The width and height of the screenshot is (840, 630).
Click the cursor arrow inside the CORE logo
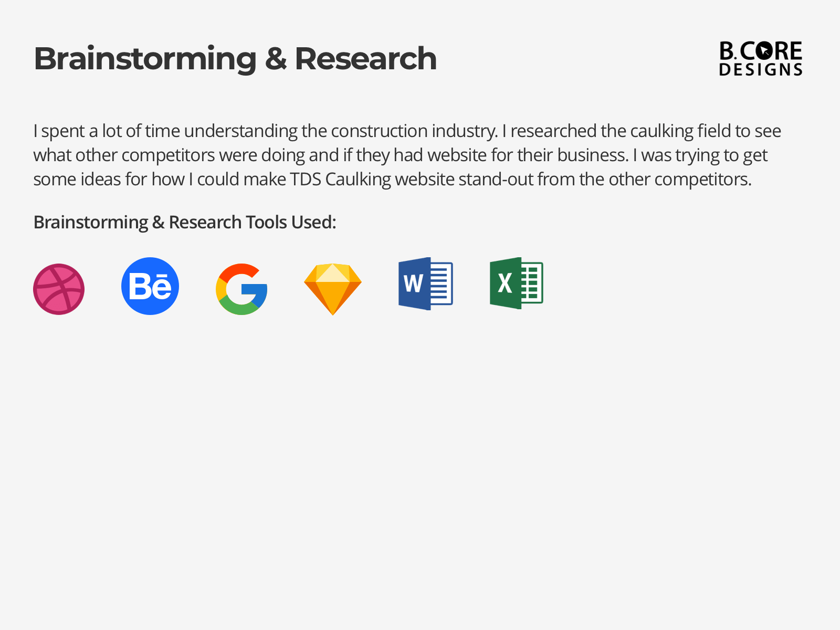tap(765, 51)
